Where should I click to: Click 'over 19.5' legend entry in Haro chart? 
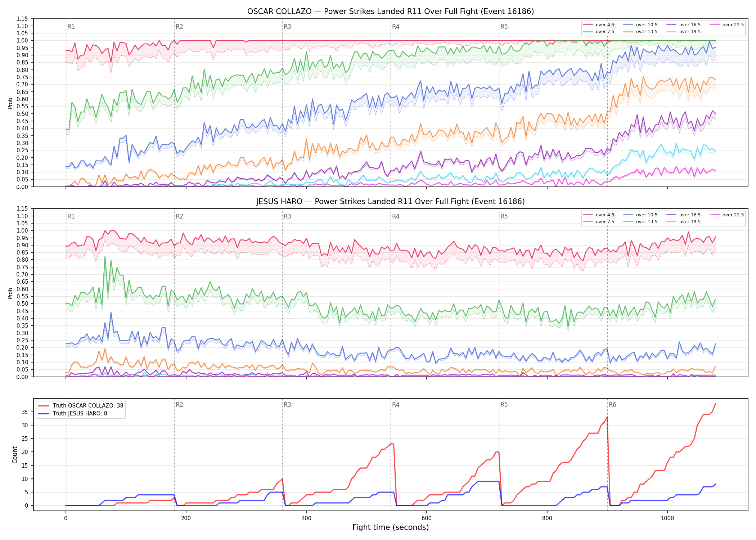tap(684, 222)
